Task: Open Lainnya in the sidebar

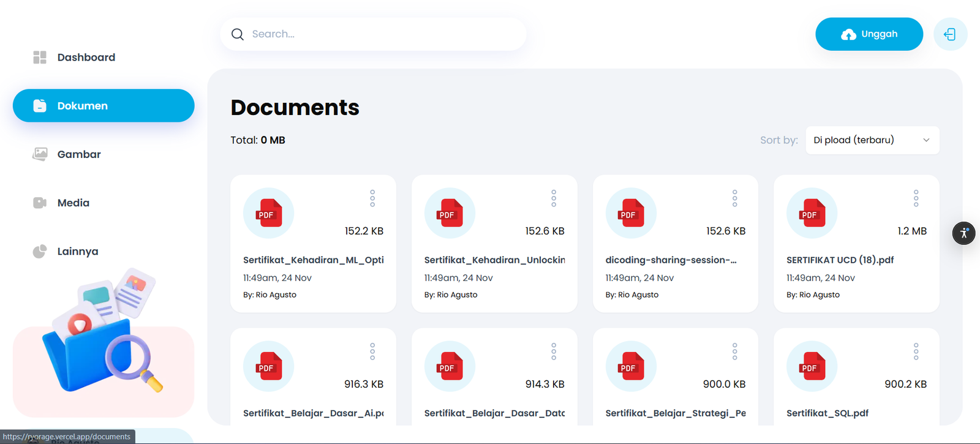Action: [78, 251]
